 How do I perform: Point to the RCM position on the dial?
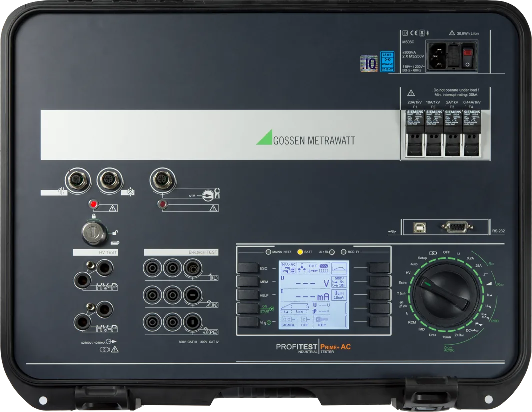tap(412, 322)
